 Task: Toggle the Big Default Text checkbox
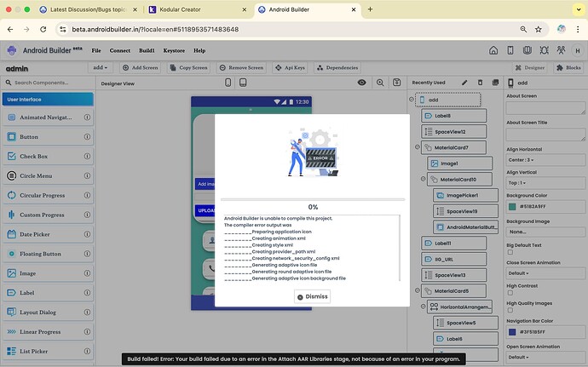tap(510, 252)
